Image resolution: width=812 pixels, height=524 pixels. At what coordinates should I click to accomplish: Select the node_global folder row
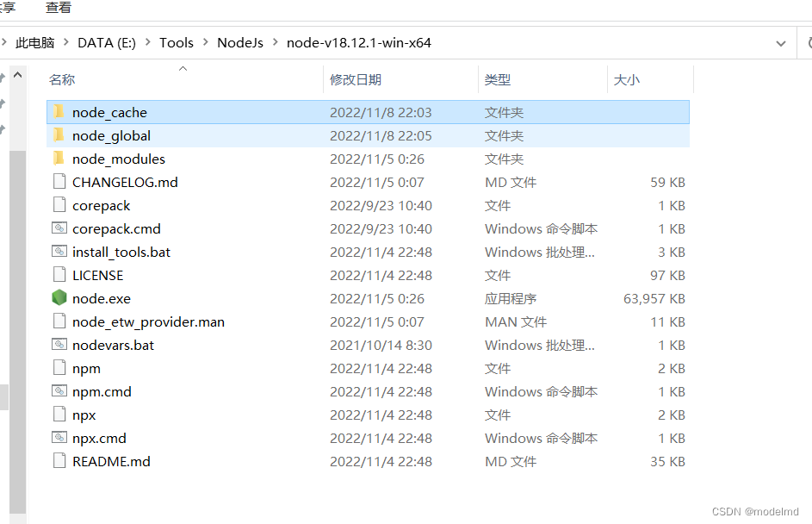(x=110, y=135)
